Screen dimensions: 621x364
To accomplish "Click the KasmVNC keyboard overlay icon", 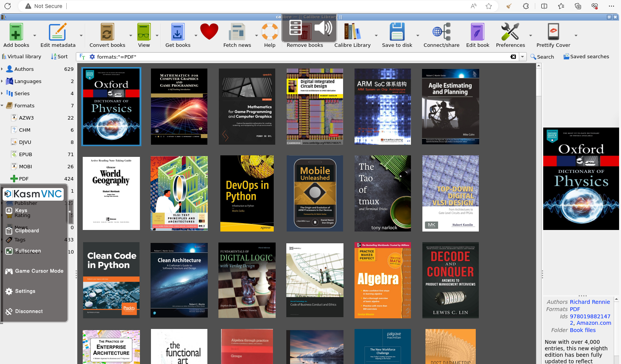I will click(295, 28).
